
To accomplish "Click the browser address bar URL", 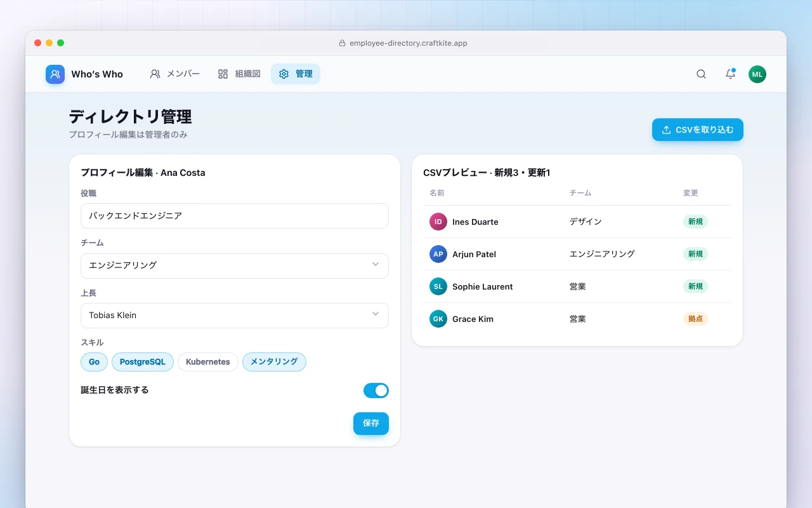I will [x=409, y=43].
